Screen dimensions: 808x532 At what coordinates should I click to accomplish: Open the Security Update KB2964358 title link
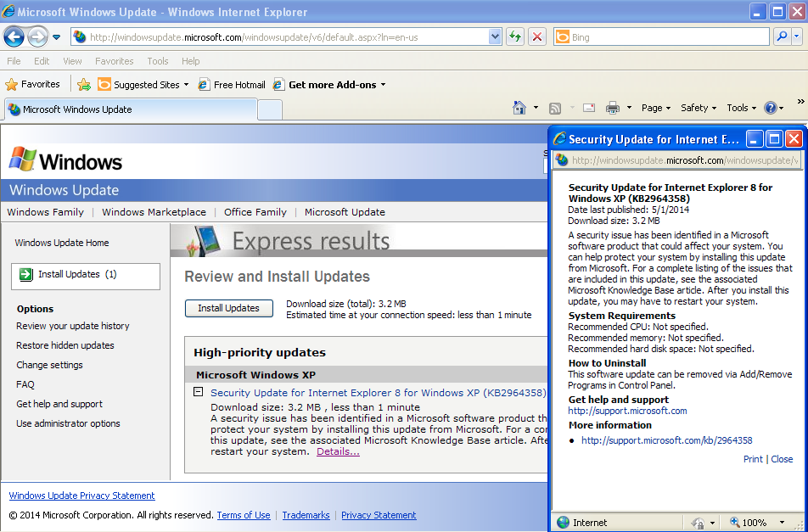(379, 393)
